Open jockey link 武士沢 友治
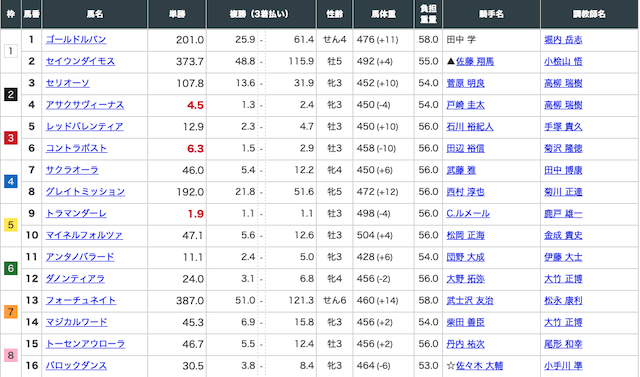This screenshot has width=640, height=377. pyautogui.click(x=470, y=301)
